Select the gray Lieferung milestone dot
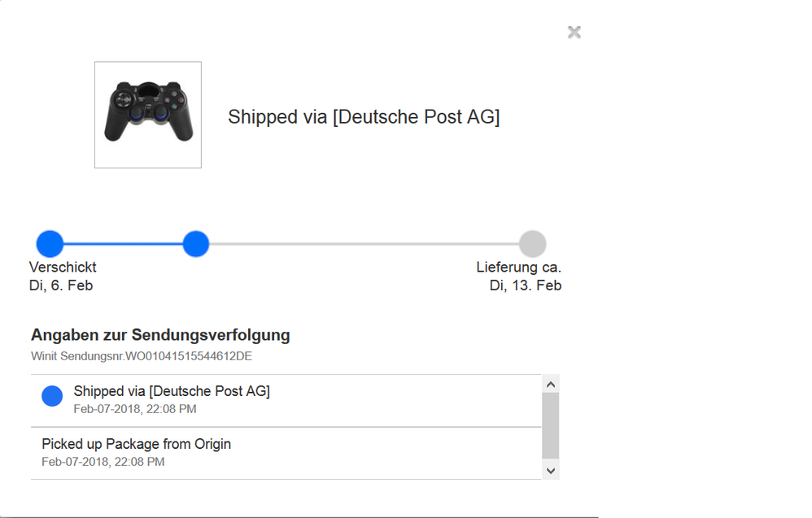The image size is (812, 518). (533, 242)
